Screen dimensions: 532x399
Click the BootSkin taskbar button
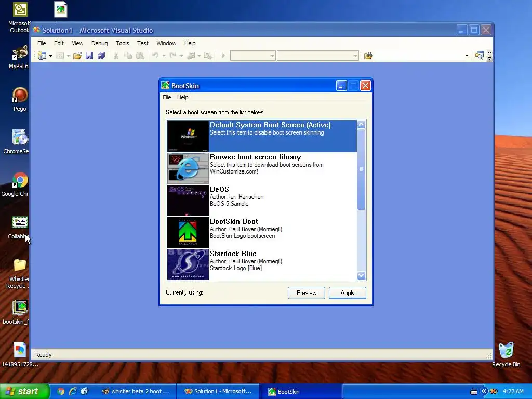coord(301,391)
